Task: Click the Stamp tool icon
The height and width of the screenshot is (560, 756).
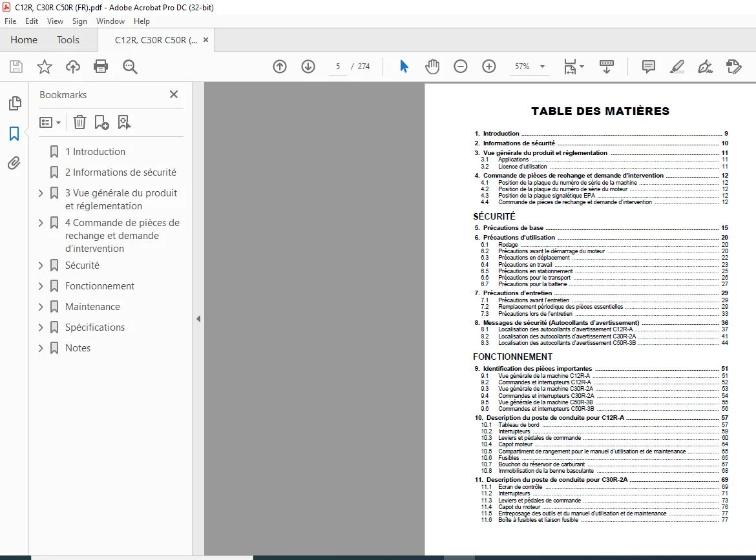Action: tap(733, 67)
